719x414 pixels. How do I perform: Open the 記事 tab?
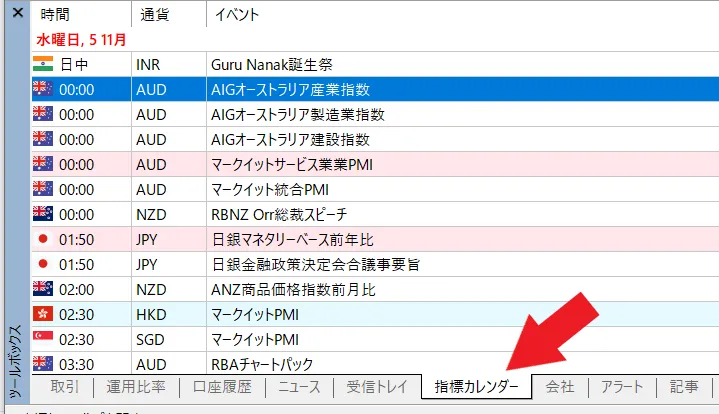click(x=684, y=387)
